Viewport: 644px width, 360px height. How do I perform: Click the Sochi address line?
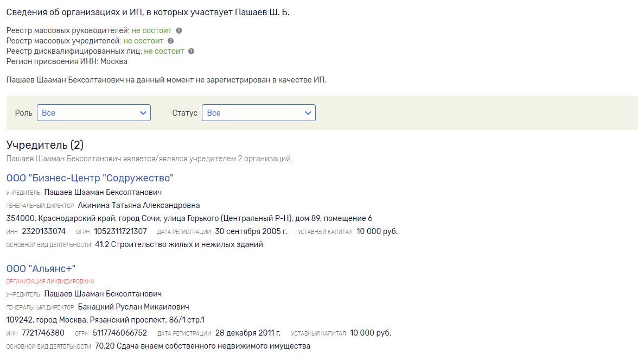point(189,218)
